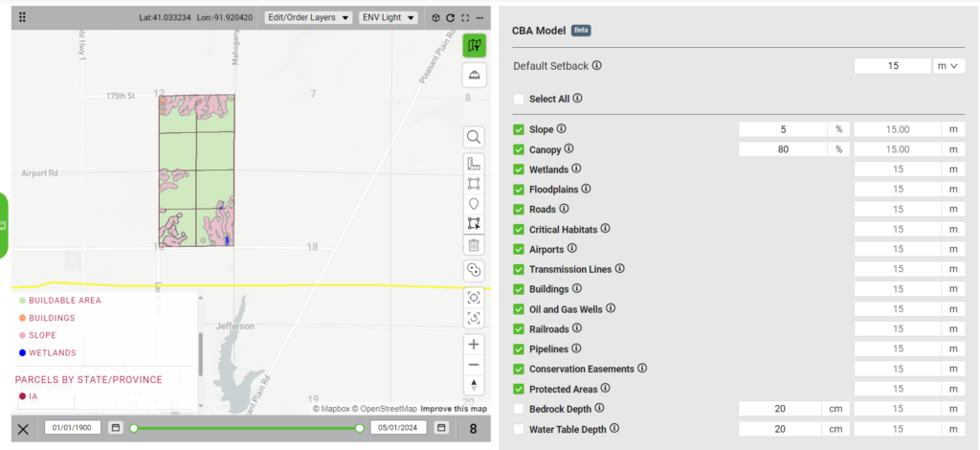Screen dimensions: 980x450
Task: Uncheck the Protected Areas checkbox
Action: point(518,389)
